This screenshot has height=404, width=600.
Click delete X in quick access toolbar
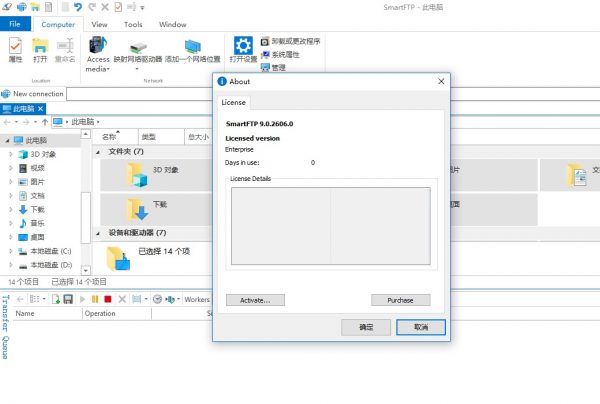[105, 7]
